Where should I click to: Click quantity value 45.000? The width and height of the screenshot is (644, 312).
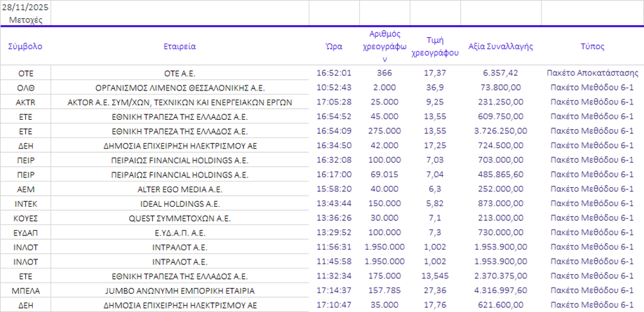[384, 116]
